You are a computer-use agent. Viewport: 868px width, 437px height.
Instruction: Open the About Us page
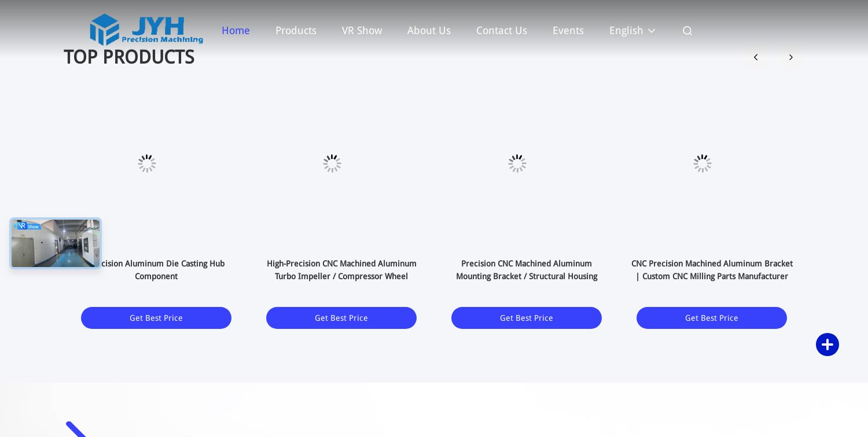point(429,31)
